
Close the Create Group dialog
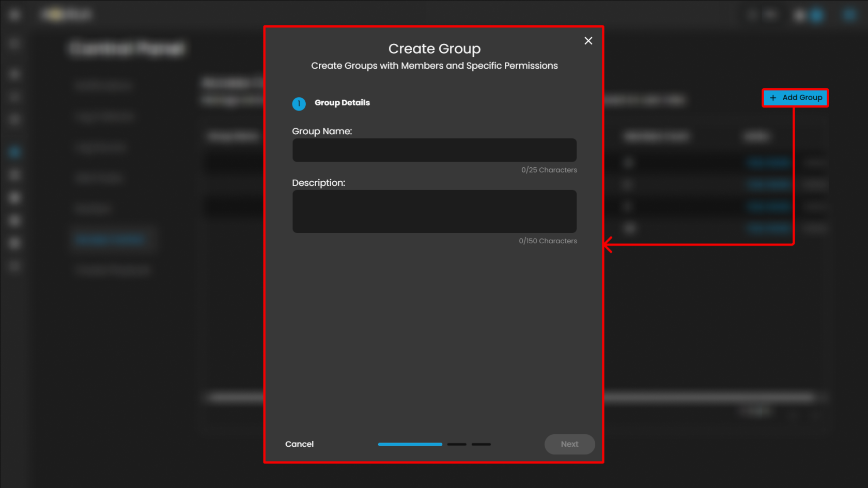[588, 41]
